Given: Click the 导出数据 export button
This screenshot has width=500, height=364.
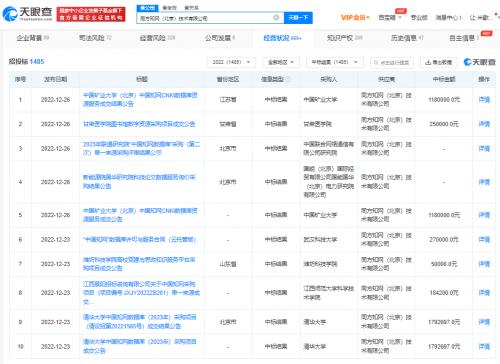Looking at the screenshot, I should coord(439,62).
